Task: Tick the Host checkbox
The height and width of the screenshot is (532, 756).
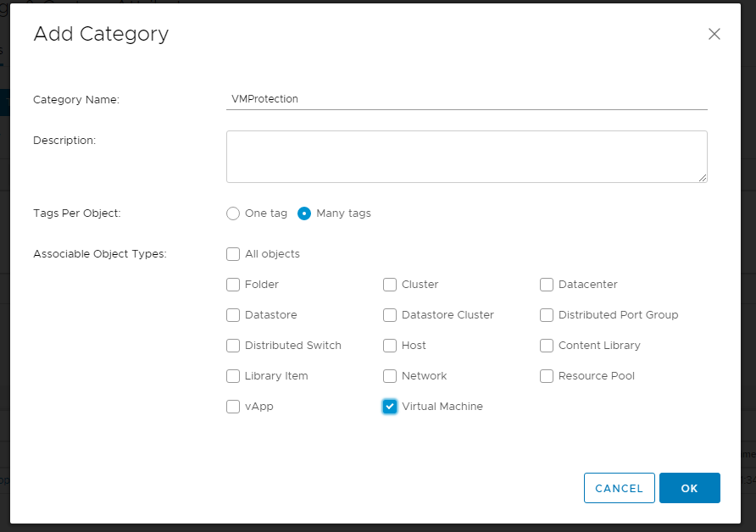Action: tap(390, 346)
